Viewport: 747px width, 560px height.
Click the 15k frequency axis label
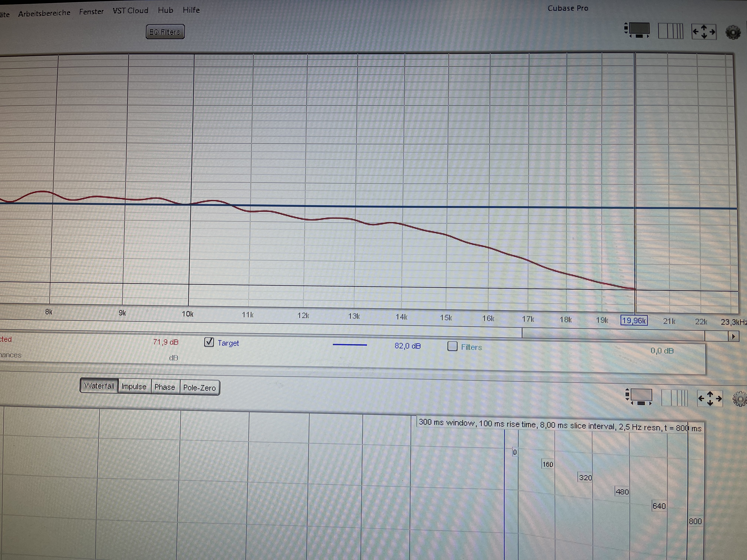[x=446, y=318]
